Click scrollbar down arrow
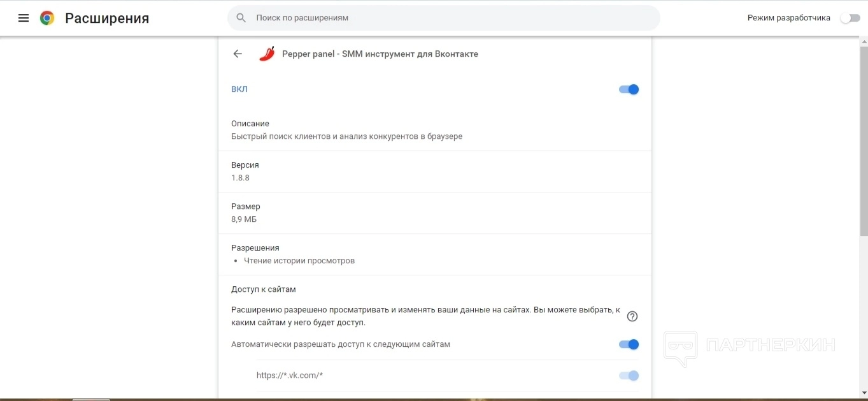The height and width of the screenshot is (401, 868). [863, 392]
